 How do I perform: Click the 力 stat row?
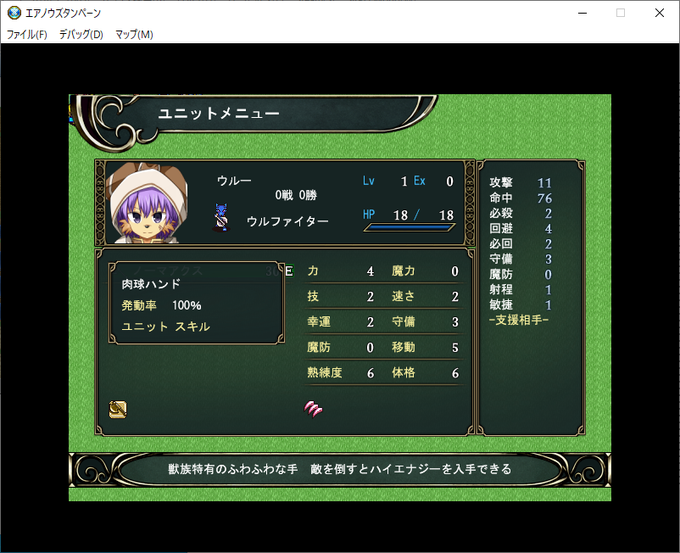pyautogui.click(x=340, y=271)
